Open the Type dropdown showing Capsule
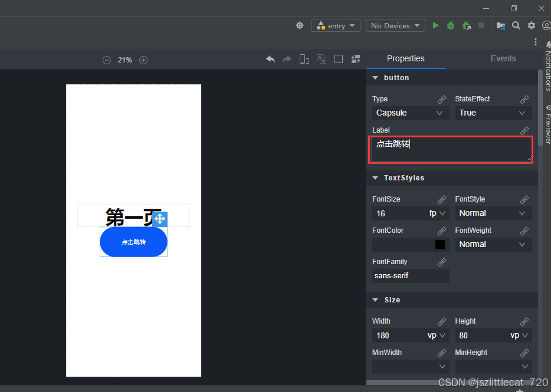This screenshot has width=551, height=392. click(410, 113)
